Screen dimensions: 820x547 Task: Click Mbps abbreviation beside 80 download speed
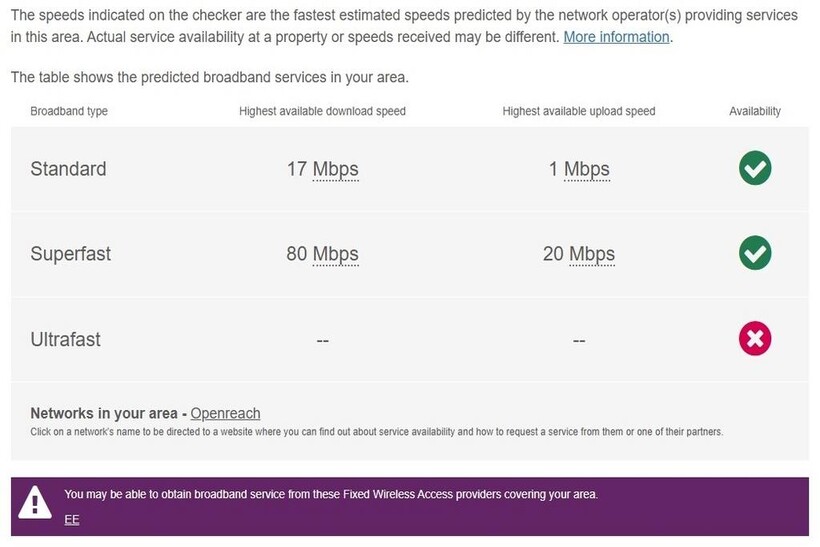pos(335,254)
